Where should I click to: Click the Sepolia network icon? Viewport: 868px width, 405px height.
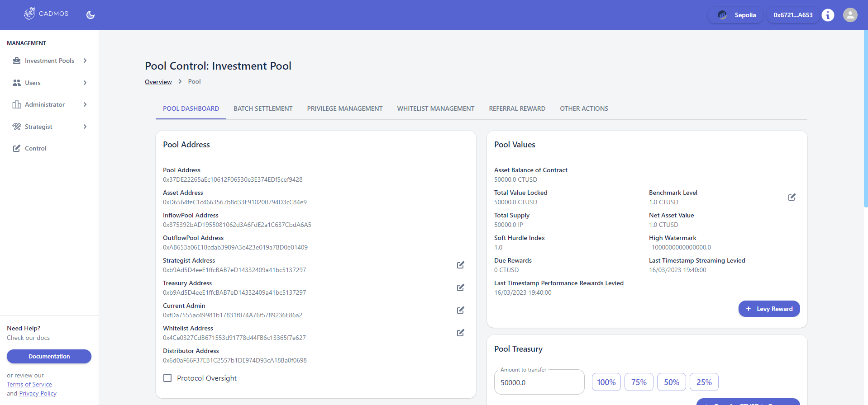point(722,15)
